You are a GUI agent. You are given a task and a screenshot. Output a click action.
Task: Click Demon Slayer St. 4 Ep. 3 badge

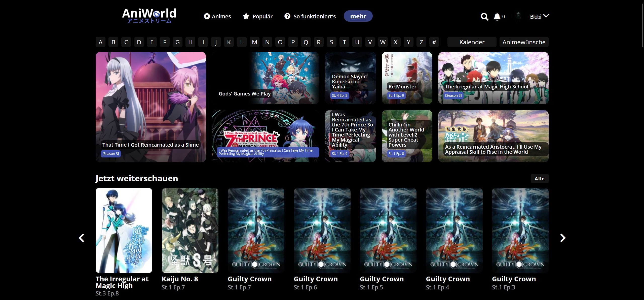339,95
